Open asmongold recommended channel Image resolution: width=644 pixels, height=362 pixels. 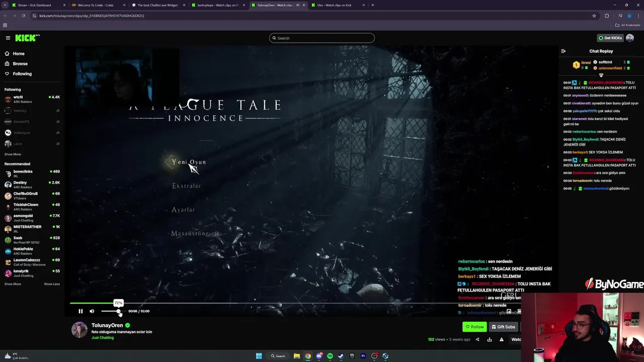[x=32, y=218]
